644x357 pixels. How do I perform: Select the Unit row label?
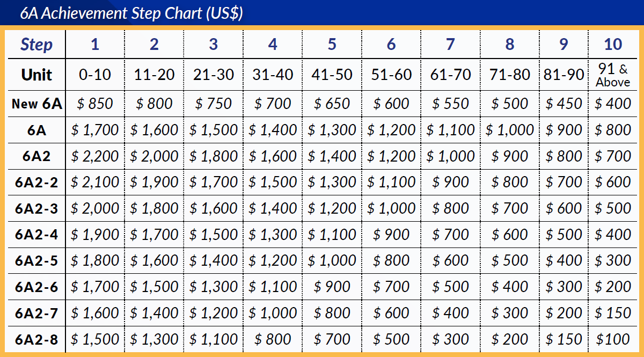(x=36, y=75)
